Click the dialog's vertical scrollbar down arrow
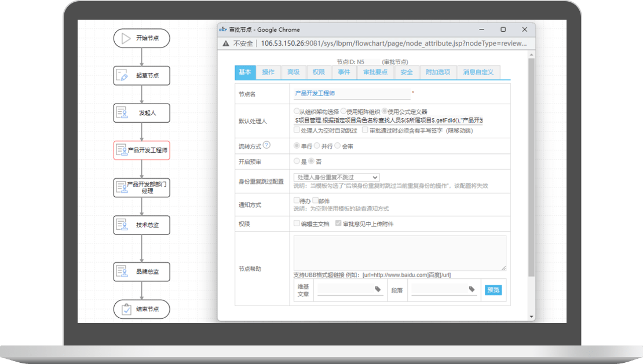 coord(531,316)
